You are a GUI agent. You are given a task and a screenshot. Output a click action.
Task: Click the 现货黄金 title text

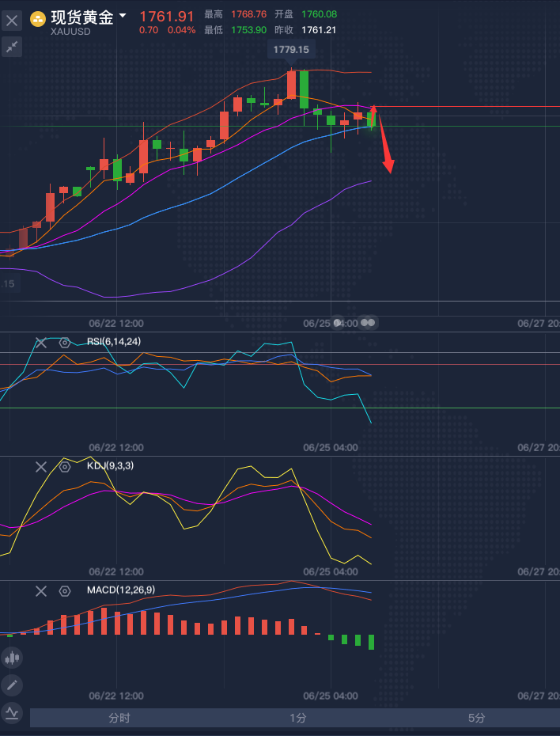coord(82,18)
